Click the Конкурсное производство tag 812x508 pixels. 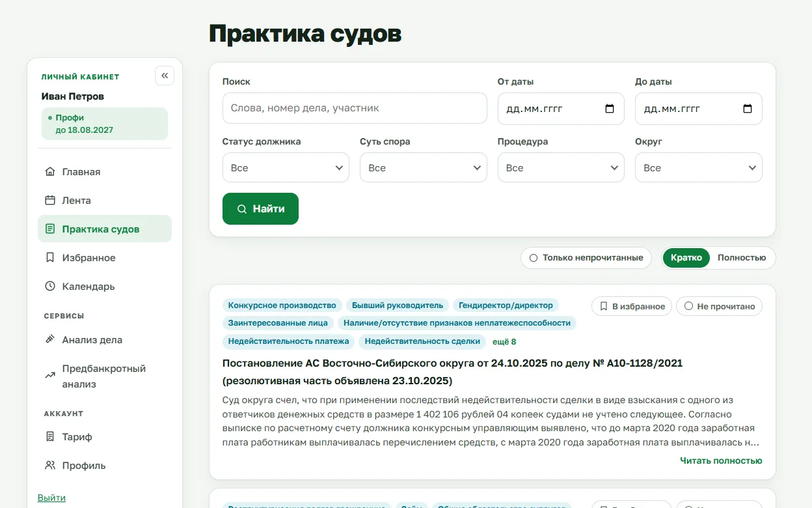(x=282, y=305)
